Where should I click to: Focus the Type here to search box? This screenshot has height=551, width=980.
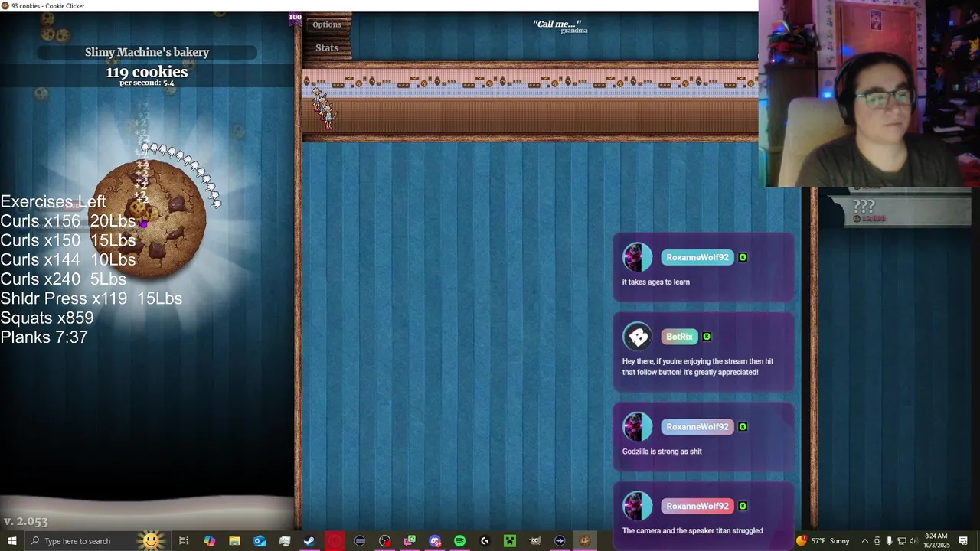(x=98, y=541)
